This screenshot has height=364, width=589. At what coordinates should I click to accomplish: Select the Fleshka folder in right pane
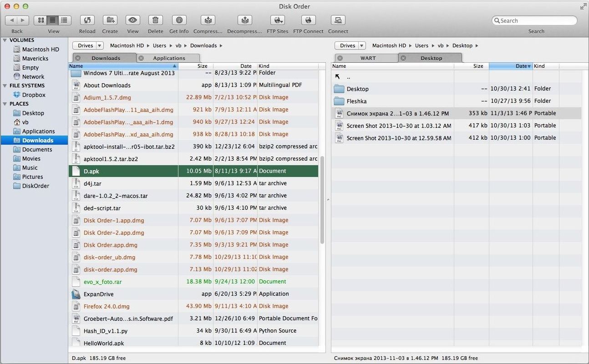coord(457,101)
